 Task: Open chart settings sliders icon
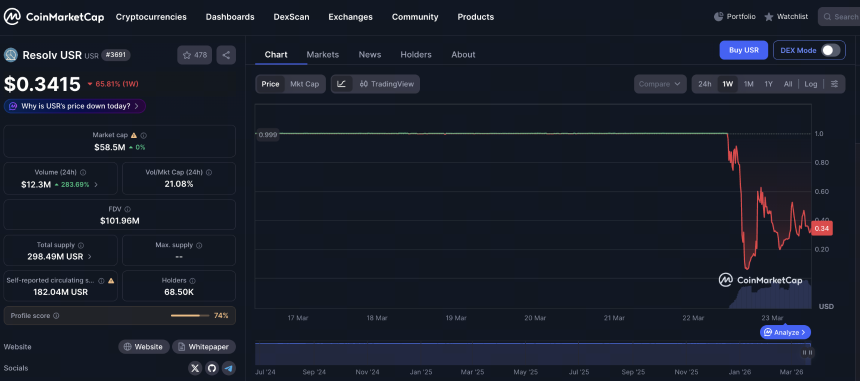(834, 84)
